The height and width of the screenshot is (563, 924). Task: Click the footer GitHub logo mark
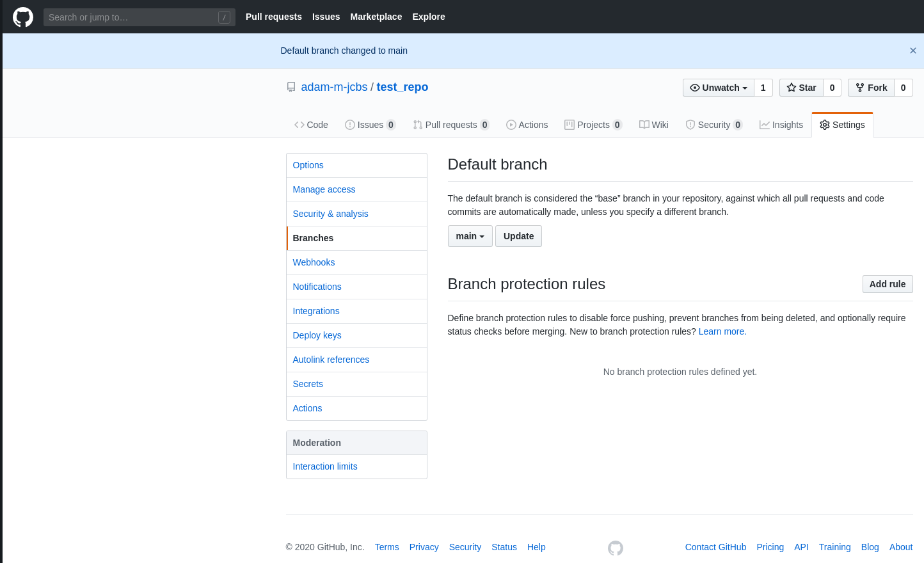tap(616, 548)
